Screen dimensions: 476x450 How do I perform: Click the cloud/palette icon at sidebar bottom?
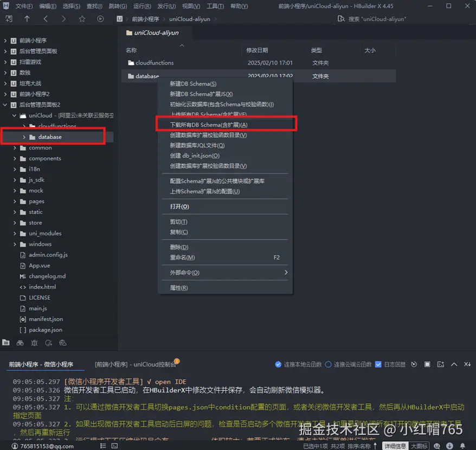tap(63, 343)
